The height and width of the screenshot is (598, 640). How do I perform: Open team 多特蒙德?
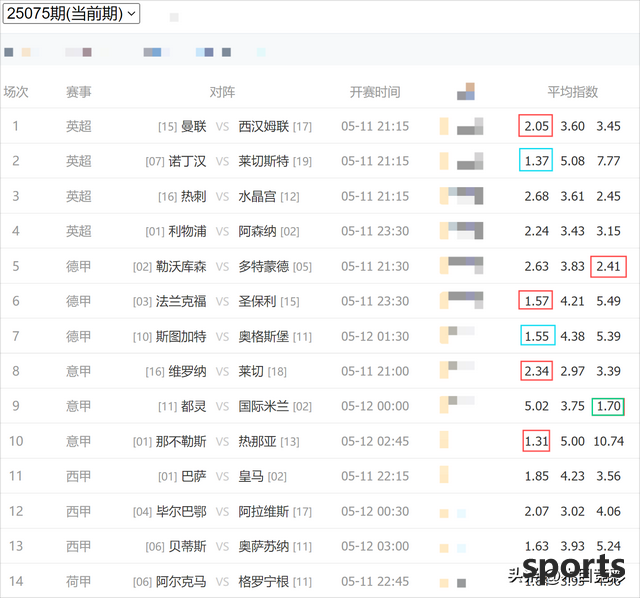point(264,267)
